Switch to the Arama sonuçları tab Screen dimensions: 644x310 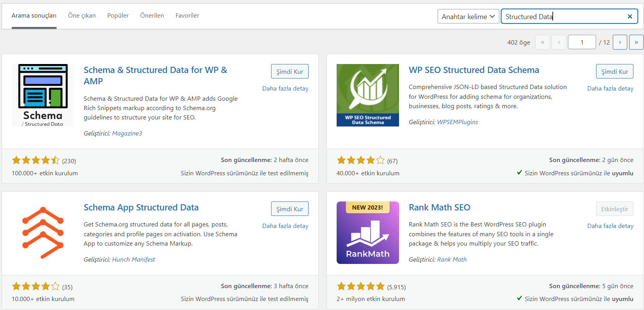tap(34, 16)
